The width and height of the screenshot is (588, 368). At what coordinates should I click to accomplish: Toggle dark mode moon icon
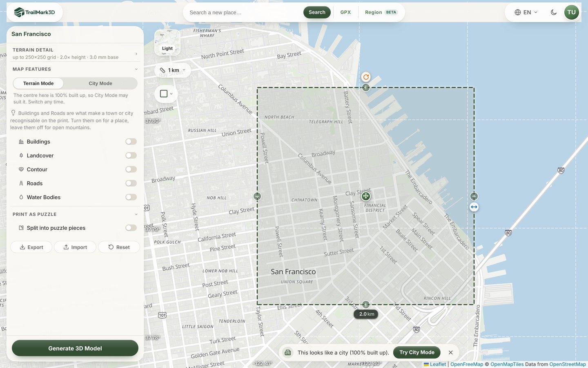[x=554, y=12]
